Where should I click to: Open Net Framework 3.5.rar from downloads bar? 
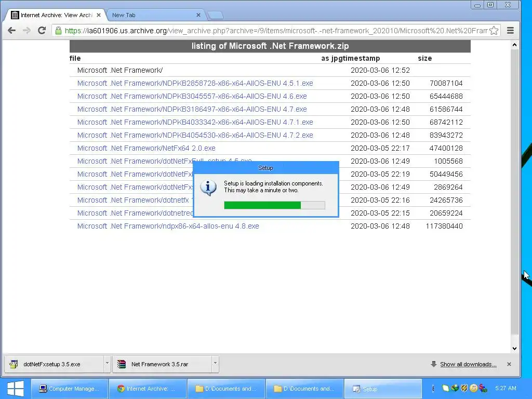[x=162, y=364]
